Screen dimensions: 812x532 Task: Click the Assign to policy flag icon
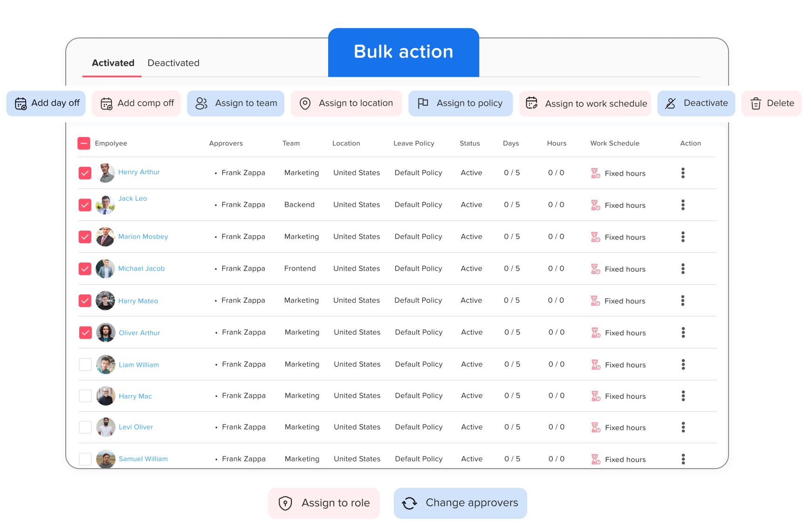pyautogui.click(x=423, y=103)
